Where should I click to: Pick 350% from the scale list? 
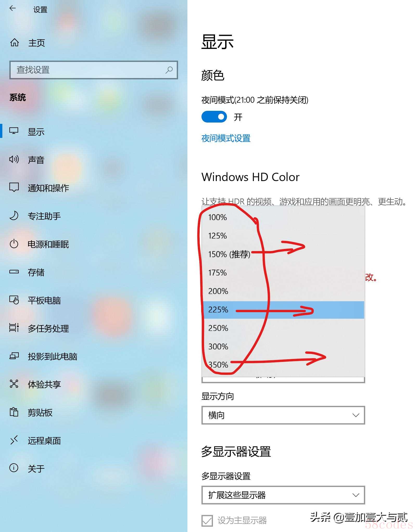(283, 365)
